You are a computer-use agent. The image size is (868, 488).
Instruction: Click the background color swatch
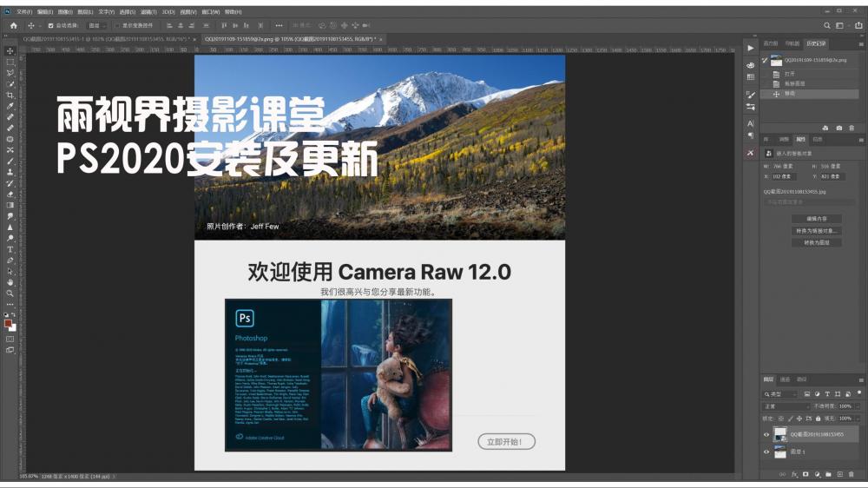tap(13, 328)
